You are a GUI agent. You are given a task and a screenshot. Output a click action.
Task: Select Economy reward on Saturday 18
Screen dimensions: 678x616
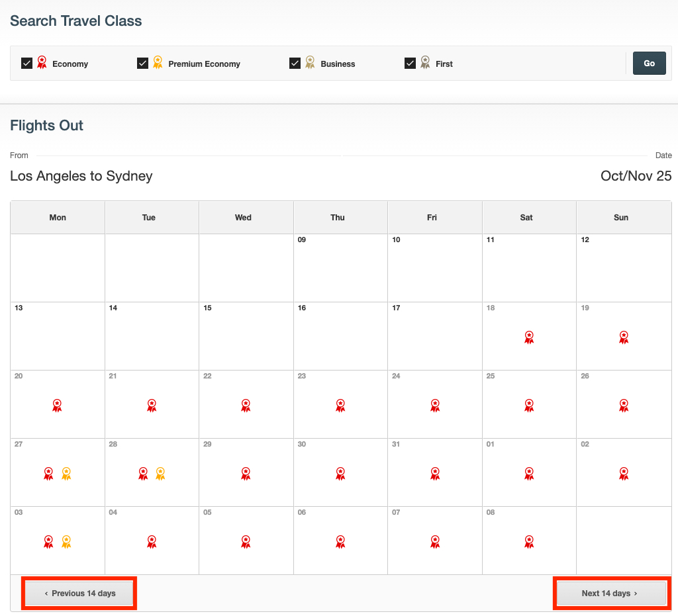coord(529,337)
